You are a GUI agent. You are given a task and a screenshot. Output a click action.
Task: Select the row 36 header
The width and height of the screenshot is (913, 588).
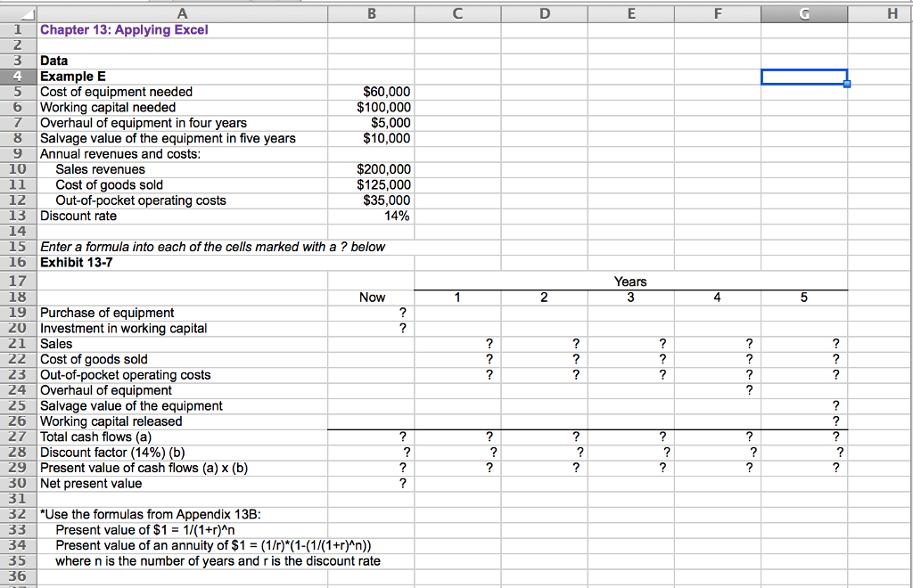tap(18, 576)
